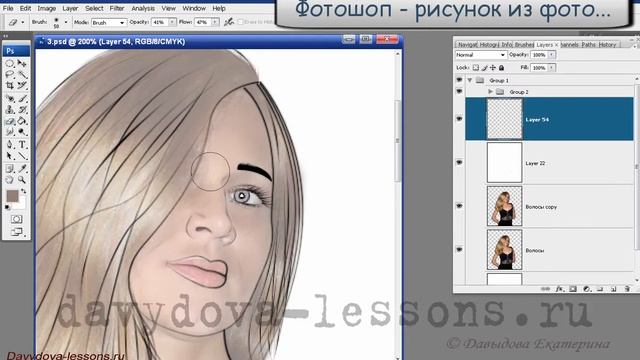Add layer mask icon

point(573,289)
